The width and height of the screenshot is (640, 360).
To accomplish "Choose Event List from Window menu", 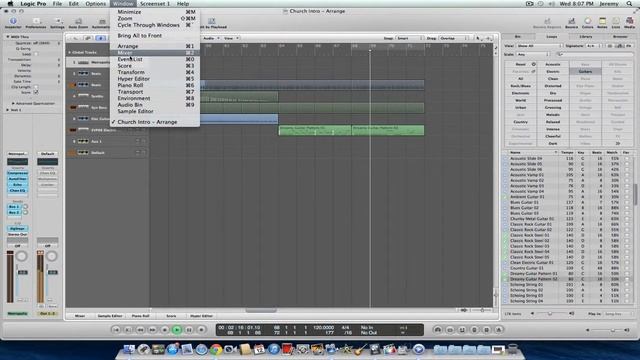I will pyautogui.click(x=155, y=59).
